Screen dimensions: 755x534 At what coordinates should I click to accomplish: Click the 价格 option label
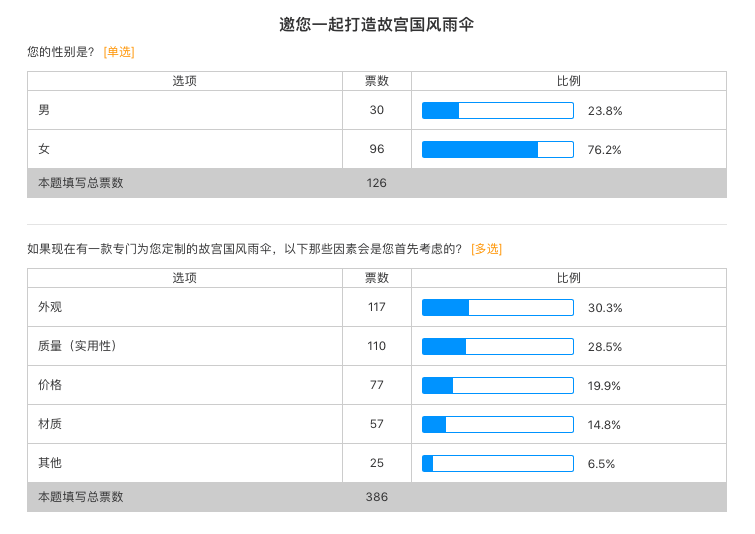coord(50,385)
